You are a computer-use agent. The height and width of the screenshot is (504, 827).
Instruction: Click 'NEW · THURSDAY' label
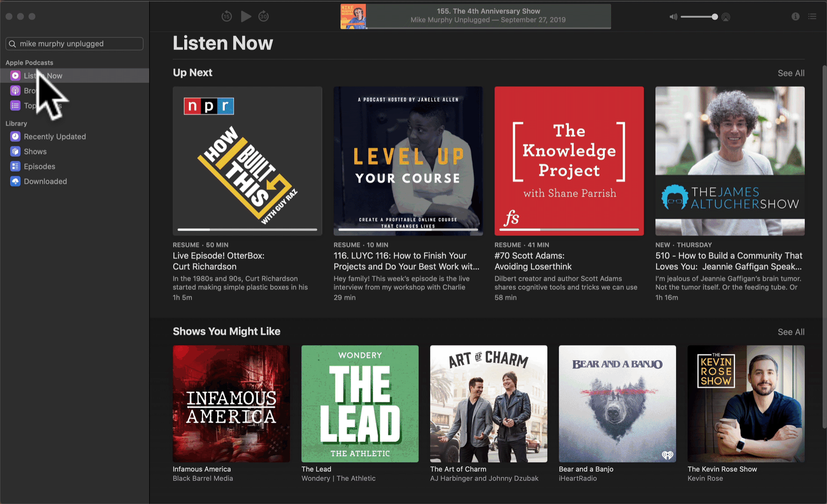(683, 245)
